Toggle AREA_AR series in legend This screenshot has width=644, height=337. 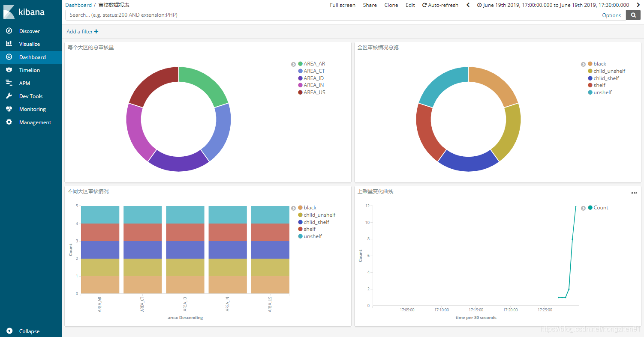click(311, 64)
